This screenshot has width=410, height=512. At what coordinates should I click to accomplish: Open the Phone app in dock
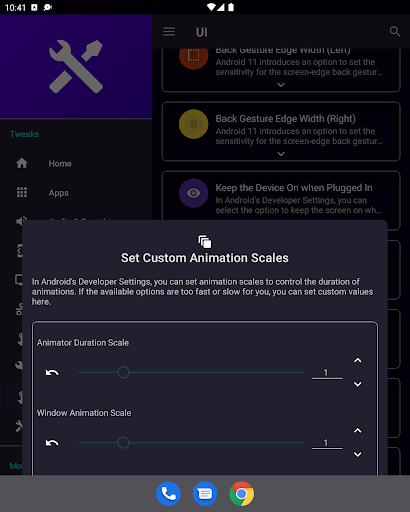pos(168,494)
